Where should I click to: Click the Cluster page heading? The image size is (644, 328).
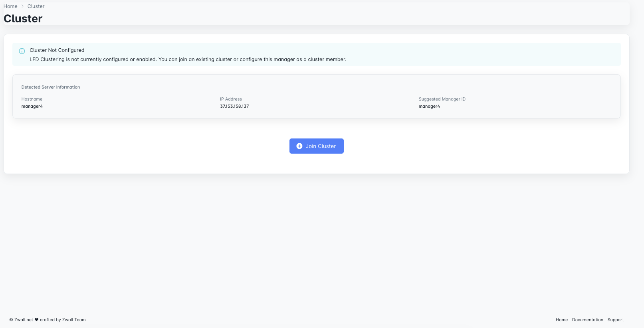click(23, 19)
